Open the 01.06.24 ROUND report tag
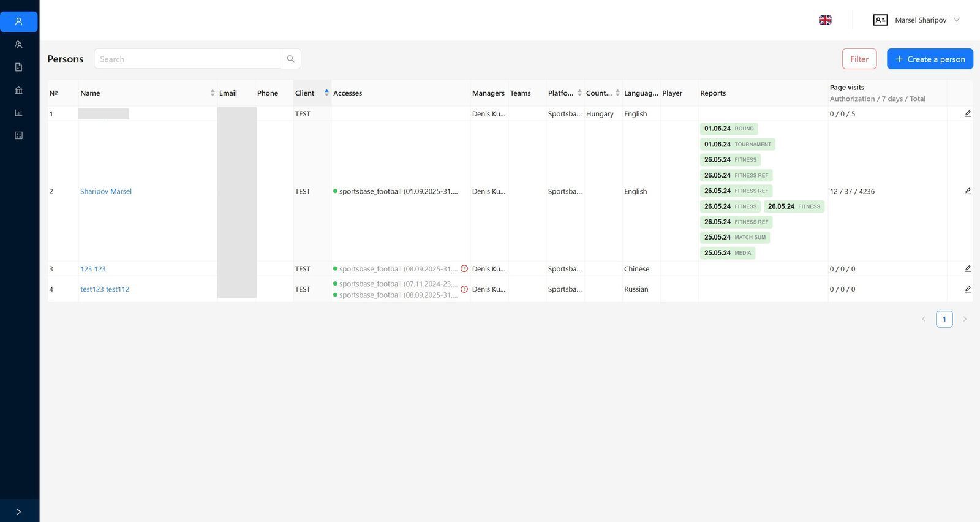The image size is (980, 522). [x=729, y=129]
